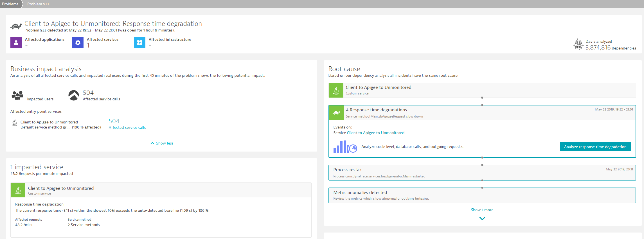Click 'May 22 2019, 20:11' restart timestamp

[620, 169]
